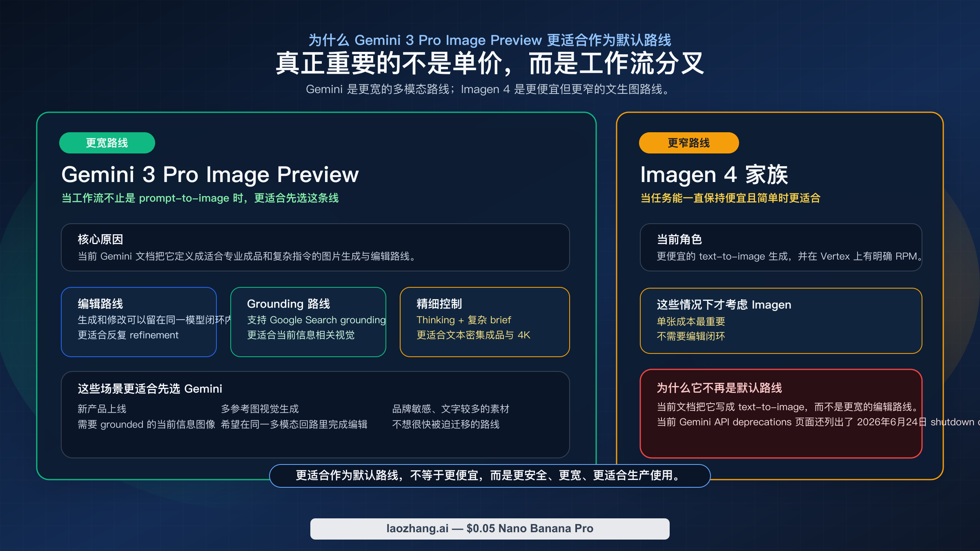Open the laozhang.ai Nano Banana Pro footer link
Image resolution: width=980 pixels, height=551 pixels.
pyautogui.click(x=490, y=528)
